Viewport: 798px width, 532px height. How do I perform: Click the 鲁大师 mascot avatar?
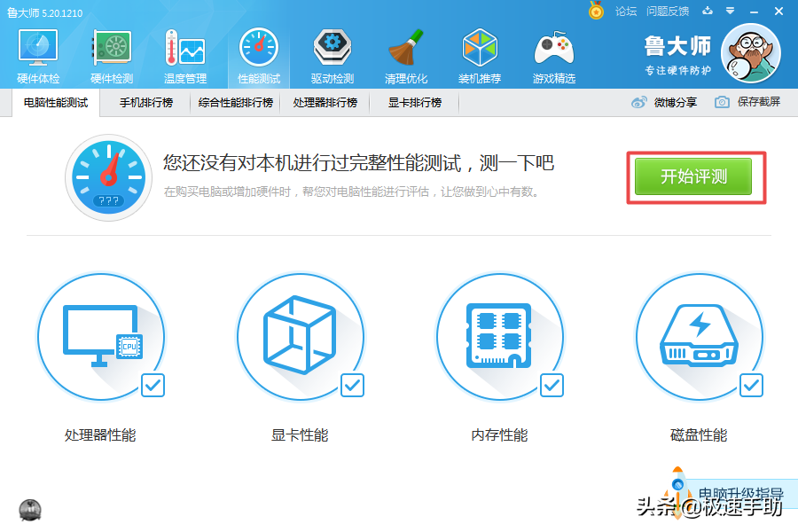[751, 53]
